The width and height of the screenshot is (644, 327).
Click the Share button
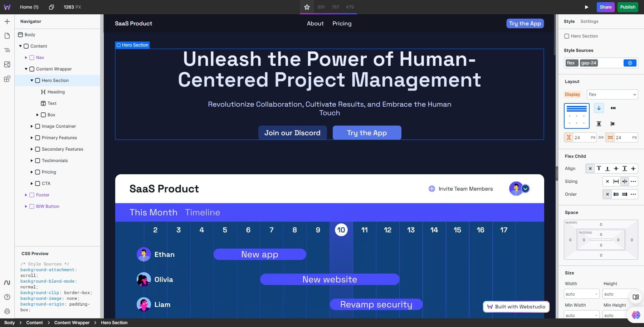coord(605,7)
